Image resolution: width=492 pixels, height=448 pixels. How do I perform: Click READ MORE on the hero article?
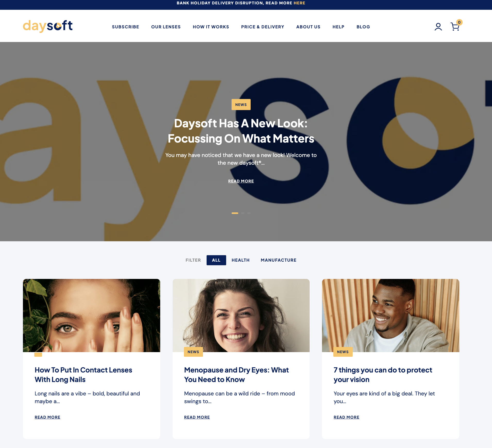tap(241, 181)
